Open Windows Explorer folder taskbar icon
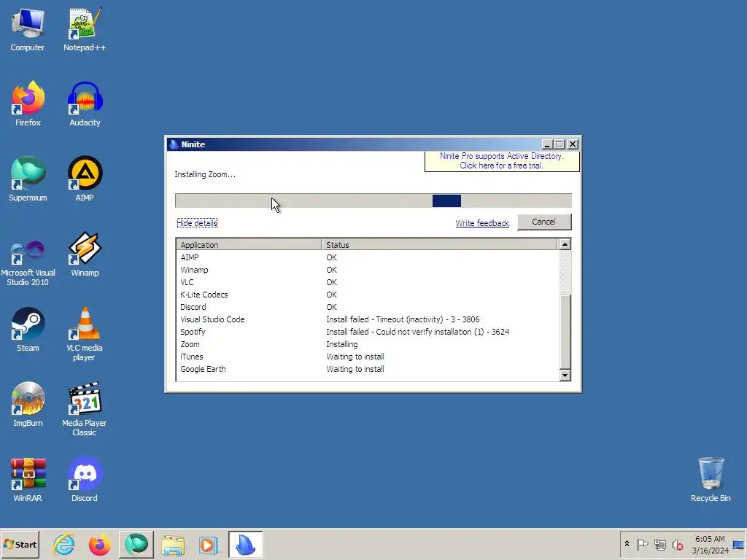 [x=173, y=544]
